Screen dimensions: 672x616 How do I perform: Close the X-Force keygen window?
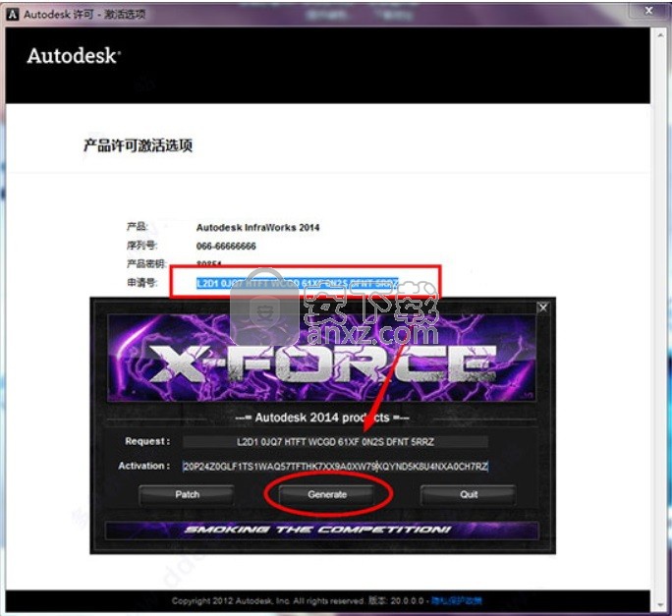[x=543, y=308]
